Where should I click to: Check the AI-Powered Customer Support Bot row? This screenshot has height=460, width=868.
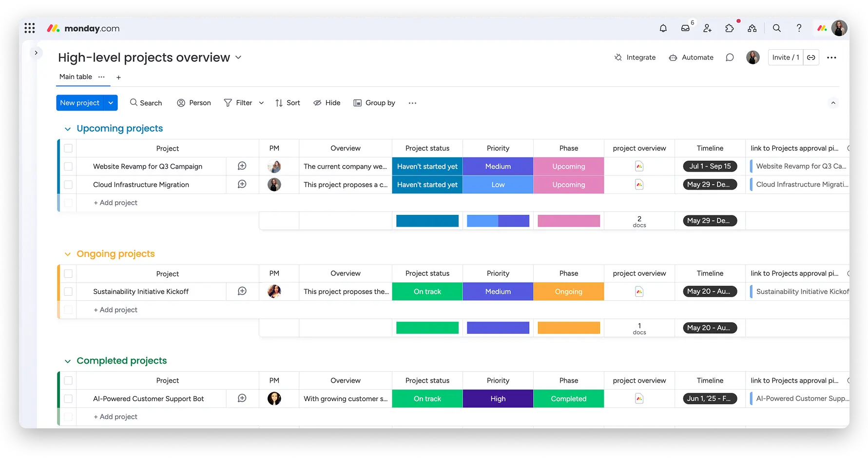(x=68, y=398)
